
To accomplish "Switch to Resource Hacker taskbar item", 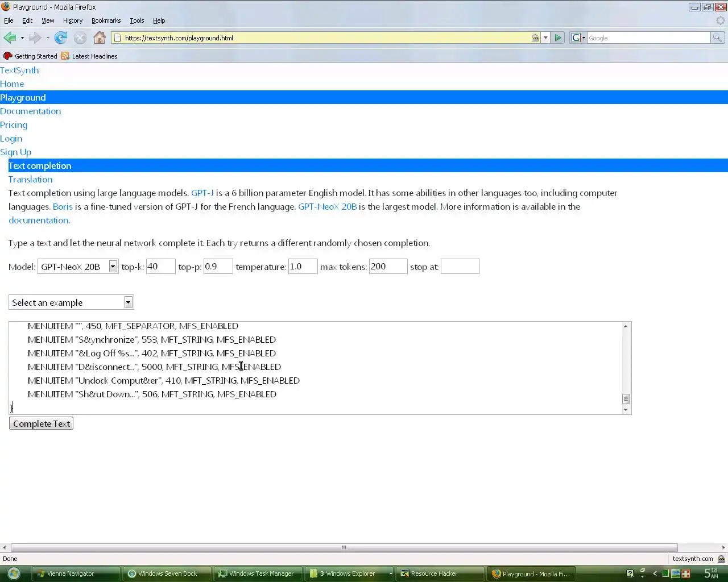I will [x=440, y=573].
